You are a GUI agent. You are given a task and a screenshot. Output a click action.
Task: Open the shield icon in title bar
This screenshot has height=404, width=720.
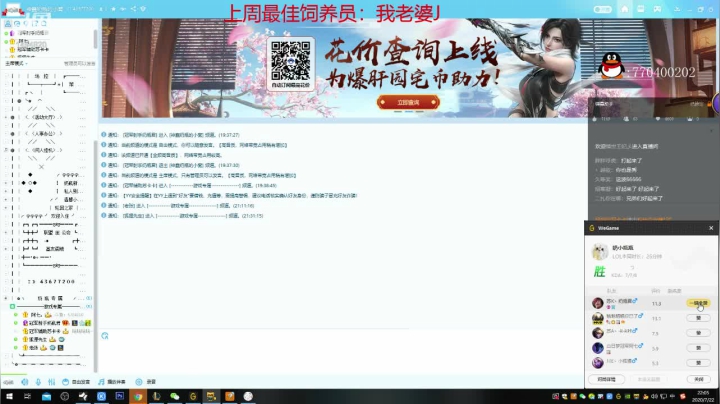point(143,9)
